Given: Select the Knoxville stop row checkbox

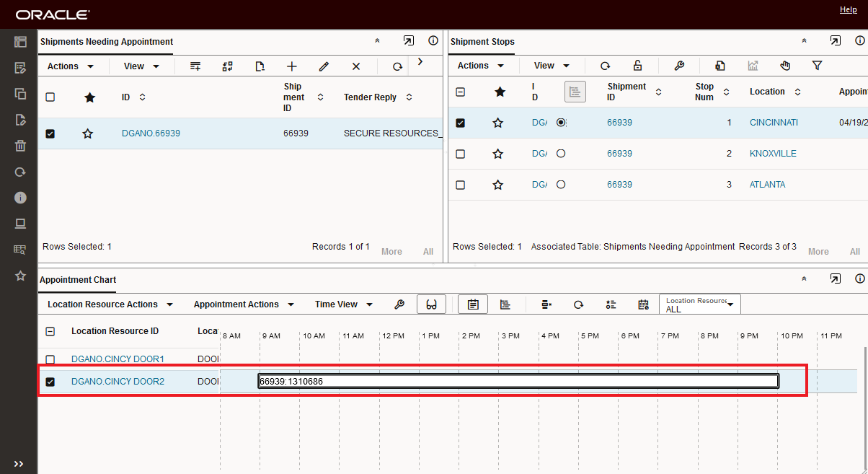Looking at the screenshot, I should (461, 154).
